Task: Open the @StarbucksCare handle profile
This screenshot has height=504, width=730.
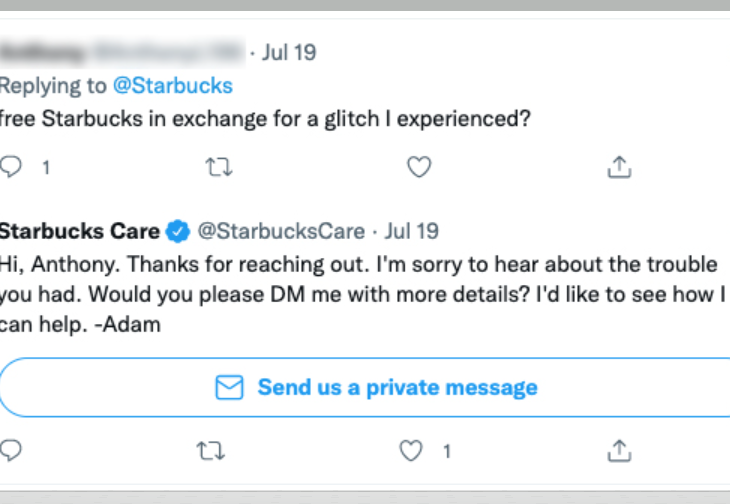Action: tap(281, 231)
